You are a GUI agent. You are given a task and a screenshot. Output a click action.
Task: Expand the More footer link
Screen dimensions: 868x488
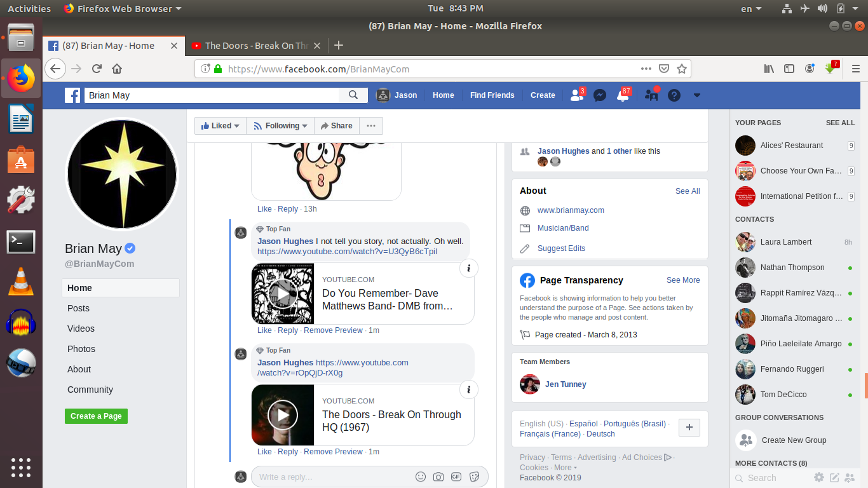point(566,468)
